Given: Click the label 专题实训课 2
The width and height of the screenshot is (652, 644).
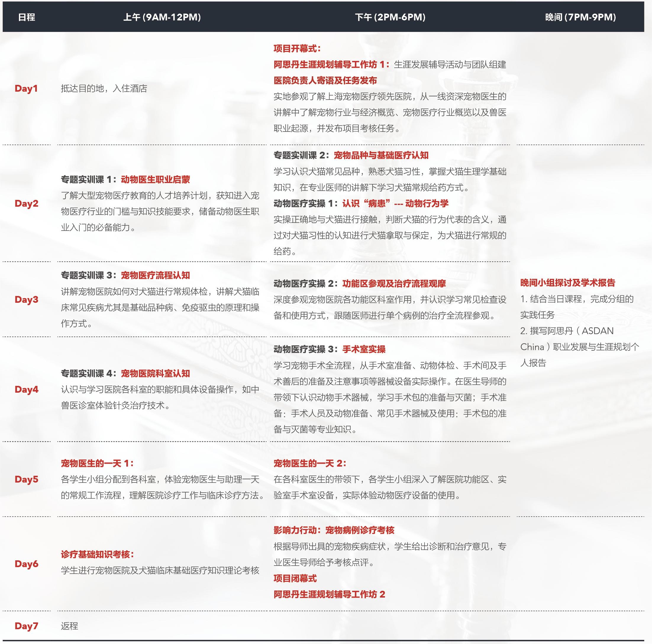Looking at the screenshot, I should click(301, 156).
